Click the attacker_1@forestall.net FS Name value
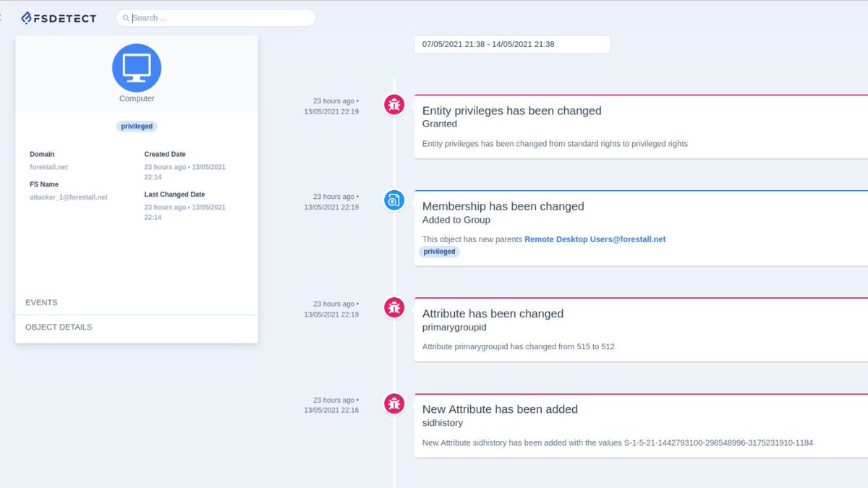Image resolution: width=868 pixels, height=488 pixels. point(68,197)
